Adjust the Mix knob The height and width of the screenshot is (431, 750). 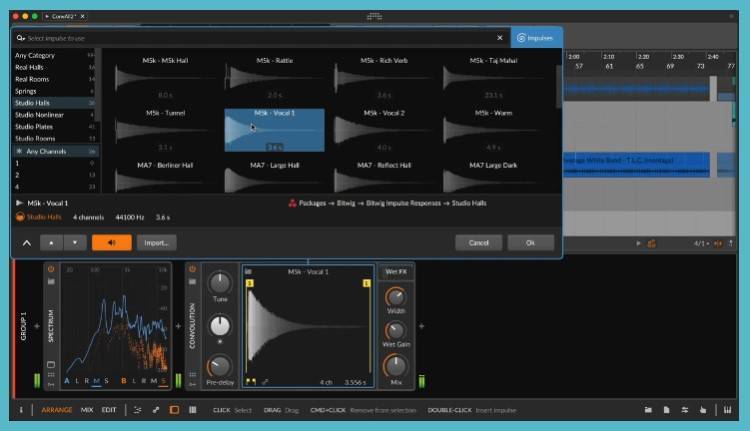point(396,366)
